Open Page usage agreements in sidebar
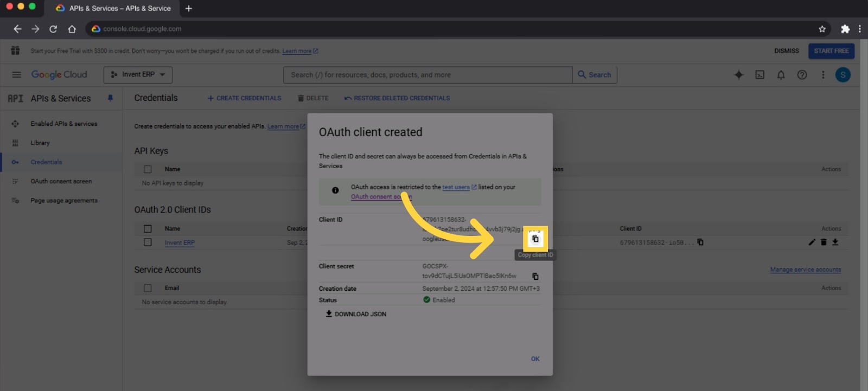Image resolution: width=868 pixels, height=391 pixels. pos(61,201)
